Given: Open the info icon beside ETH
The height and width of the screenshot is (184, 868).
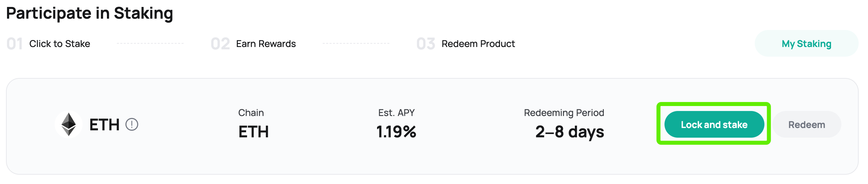Looking at the screenshot, I should click(132, 124).
